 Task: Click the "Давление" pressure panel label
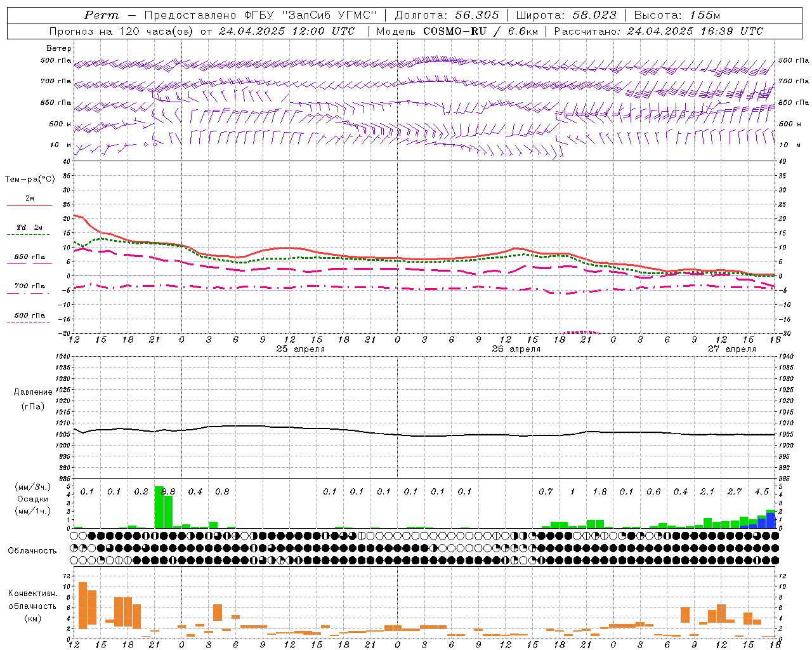[x=32, y=392]
